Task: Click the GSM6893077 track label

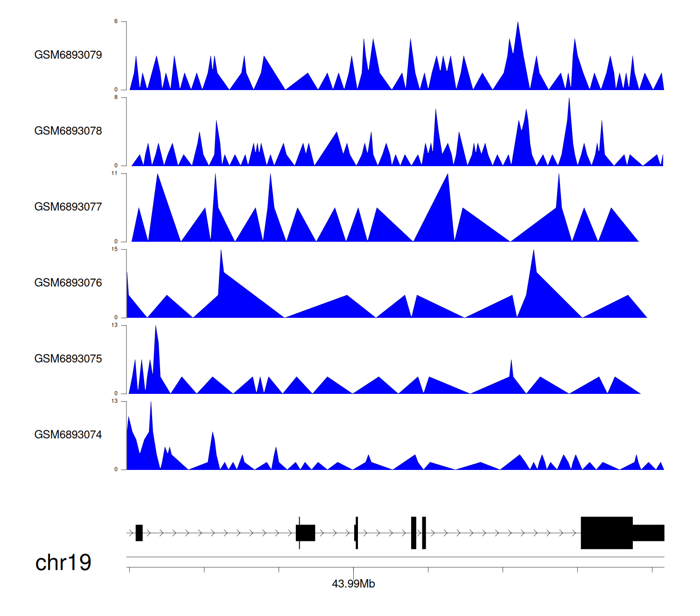Action: tap(68, 207)
